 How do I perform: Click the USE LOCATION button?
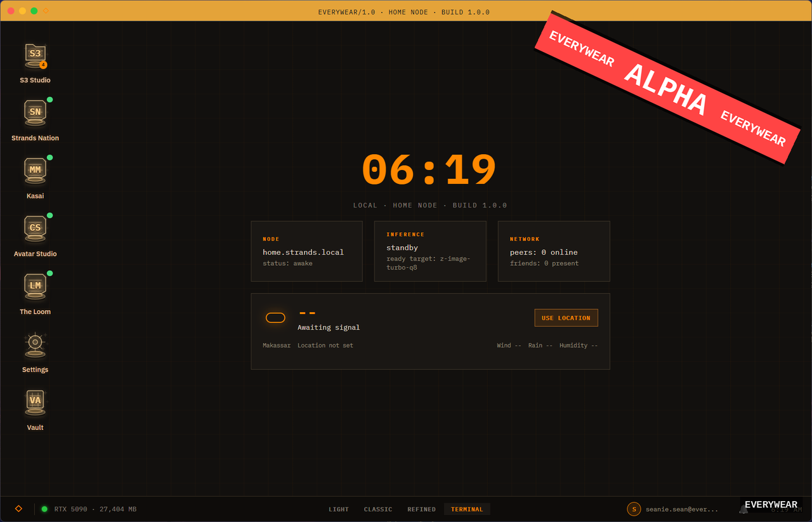[566, 318]
